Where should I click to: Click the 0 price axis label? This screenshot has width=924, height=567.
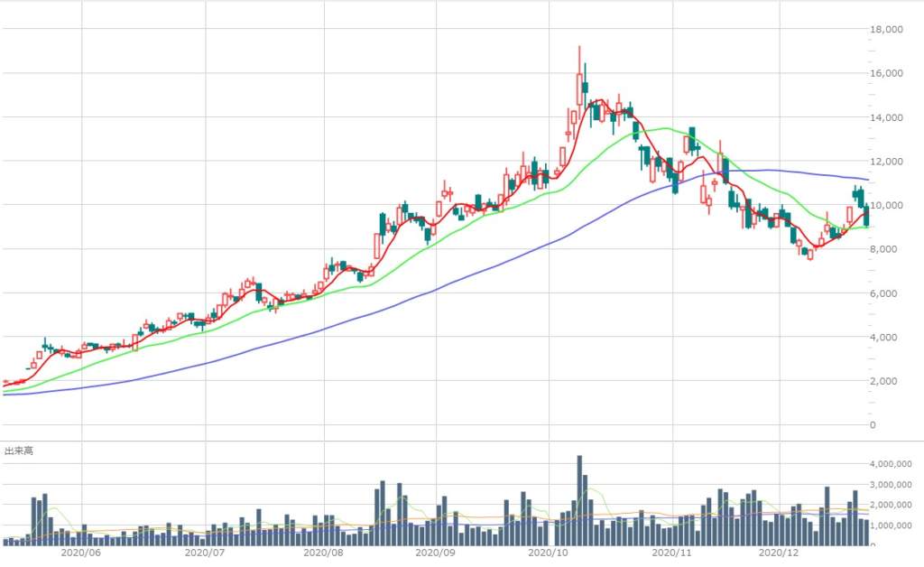pos(873,425)
